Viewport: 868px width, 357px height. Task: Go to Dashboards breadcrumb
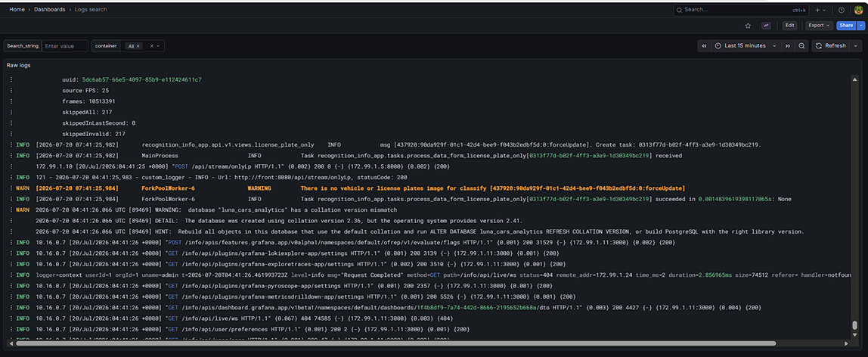tap(50, 9)
